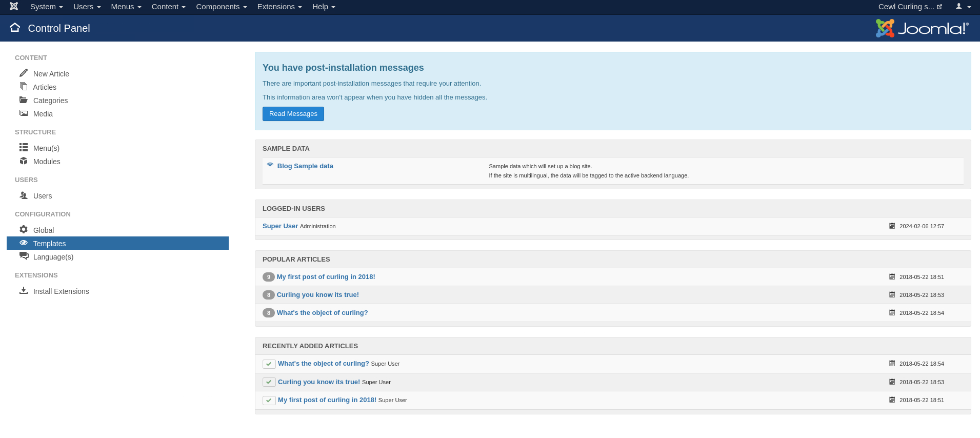
Task: Go to Categories in sidebar
Action: 50,101
